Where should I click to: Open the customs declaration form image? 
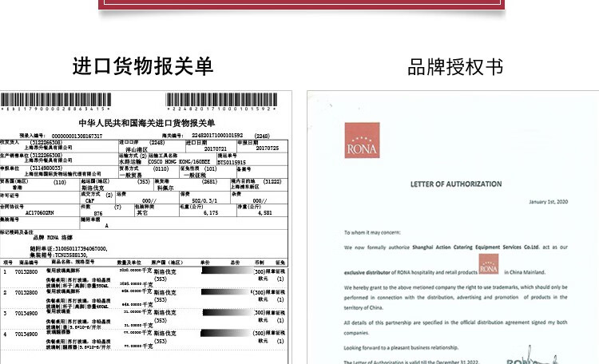tap(145, 227)
